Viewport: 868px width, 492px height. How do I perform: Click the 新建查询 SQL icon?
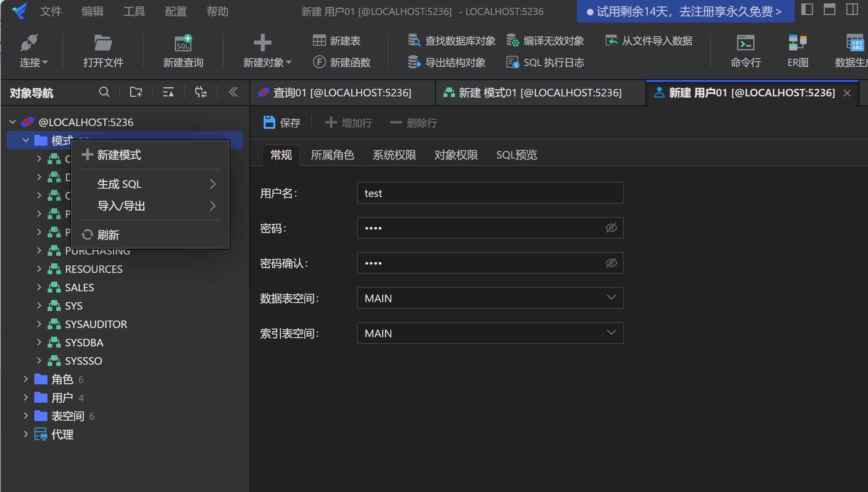coord(183,43)
